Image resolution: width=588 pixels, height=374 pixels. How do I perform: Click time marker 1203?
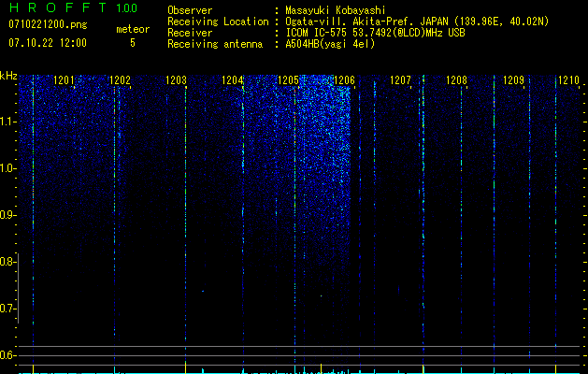(176, 79)
